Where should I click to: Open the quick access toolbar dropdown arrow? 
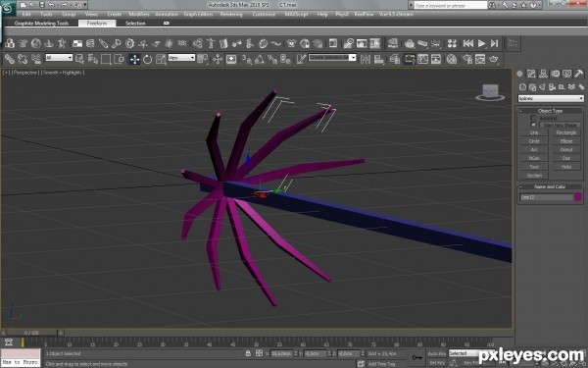85,5
